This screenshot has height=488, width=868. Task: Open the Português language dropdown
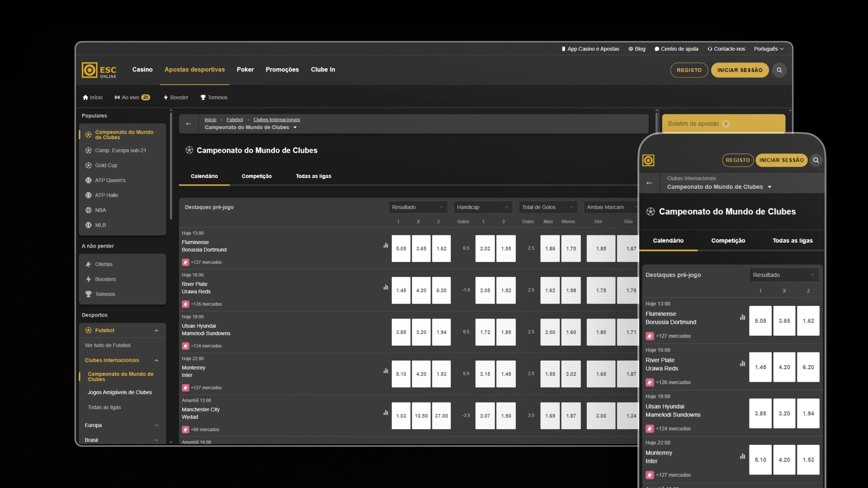(769, 49)
